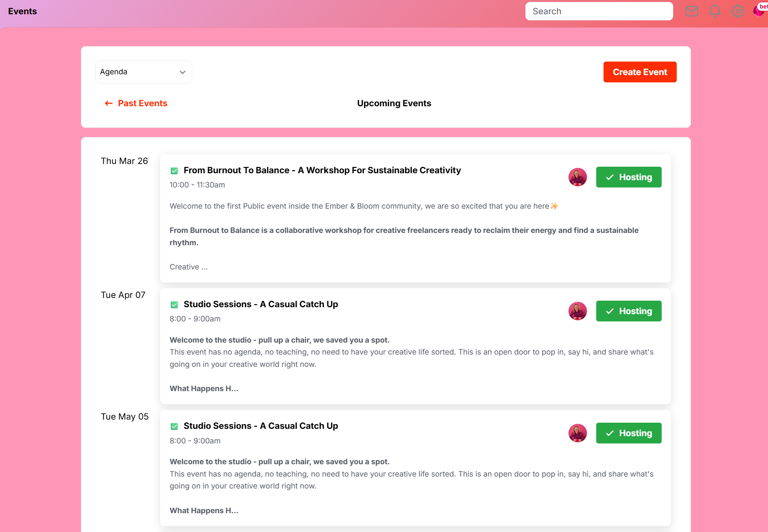Click host avatar on May 05 event
The image size is (768, 532).
(x=577, y=433)
